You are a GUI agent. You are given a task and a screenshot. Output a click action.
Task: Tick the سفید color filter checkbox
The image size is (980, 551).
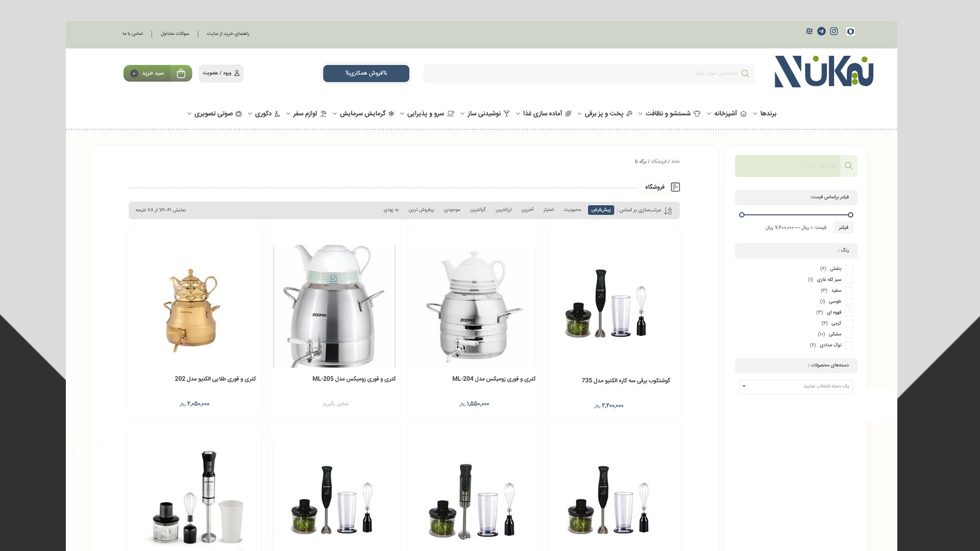[849, 291]
